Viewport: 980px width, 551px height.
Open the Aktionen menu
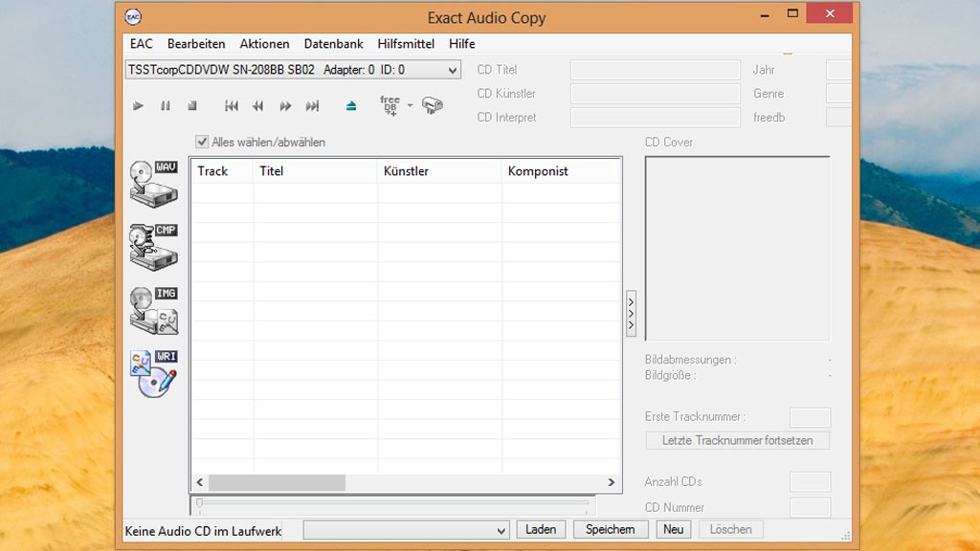264,43
